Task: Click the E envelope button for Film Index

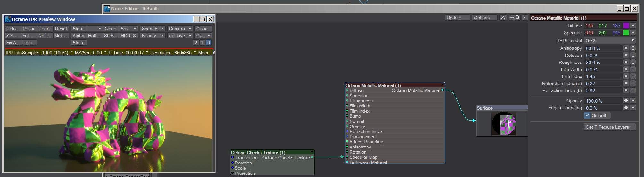Action: [x=633, y=76]
